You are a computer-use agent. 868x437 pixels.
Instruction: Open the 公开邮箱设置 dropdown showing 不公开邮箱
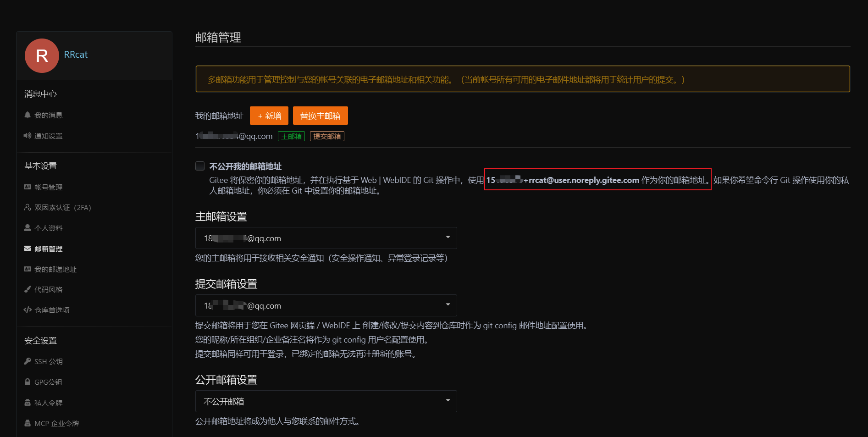[326, 401]
